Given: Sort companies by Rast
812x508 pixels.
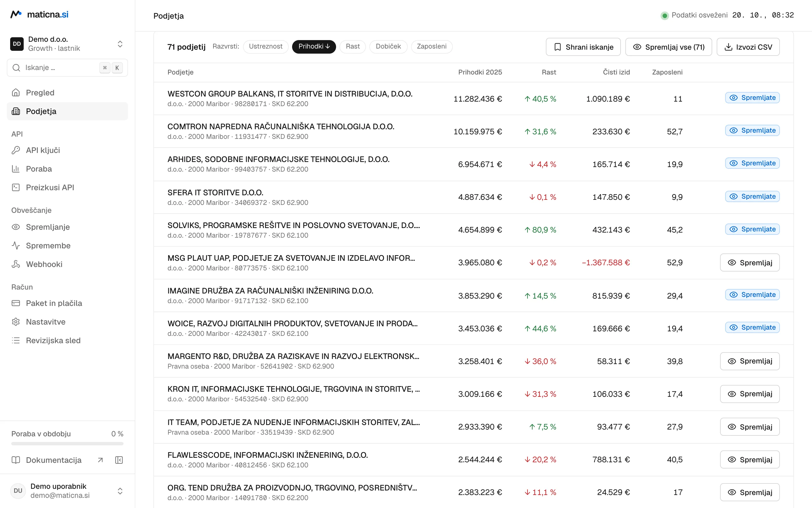Looking at the screenshot, I should (353, 46).
